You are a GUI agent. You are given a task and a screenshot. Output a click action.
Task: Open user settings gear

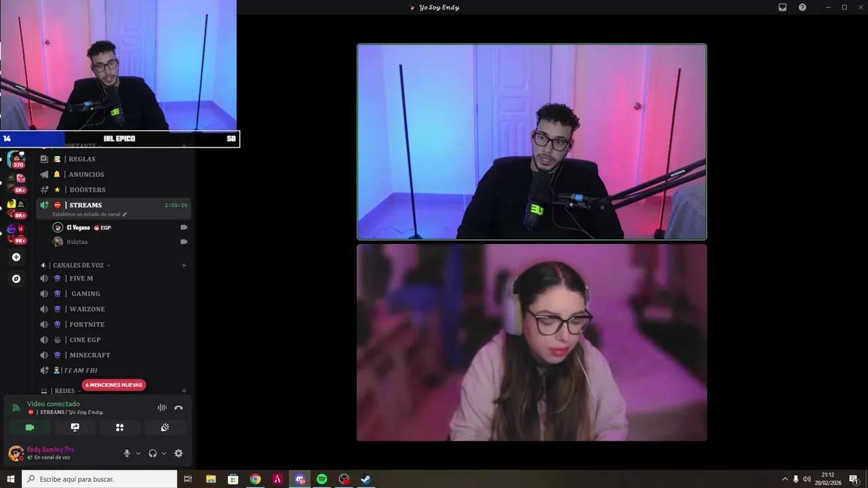pyautogui.click(x=178, y=453)
